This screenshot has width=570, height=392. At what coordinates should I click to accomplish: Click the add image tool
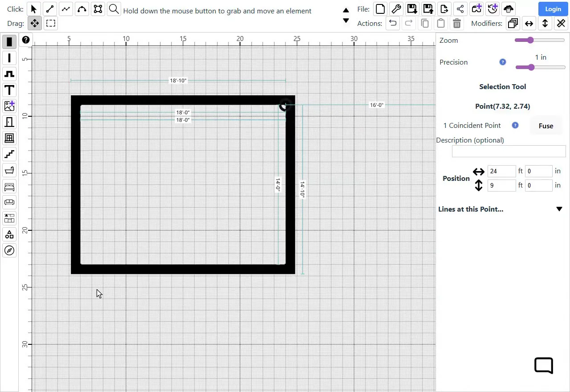[x=9, y=106]
